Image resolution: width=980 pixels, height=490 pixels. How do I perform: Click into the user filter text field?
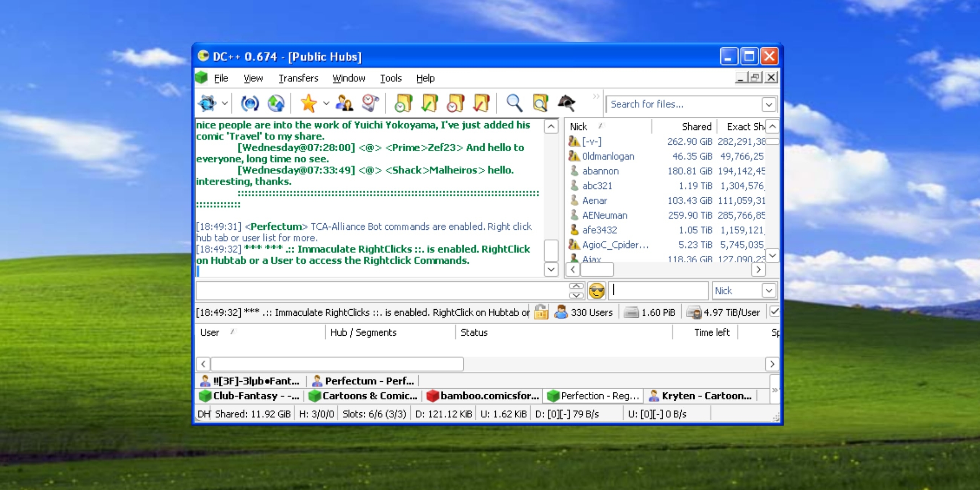click(x=658, y=291)
